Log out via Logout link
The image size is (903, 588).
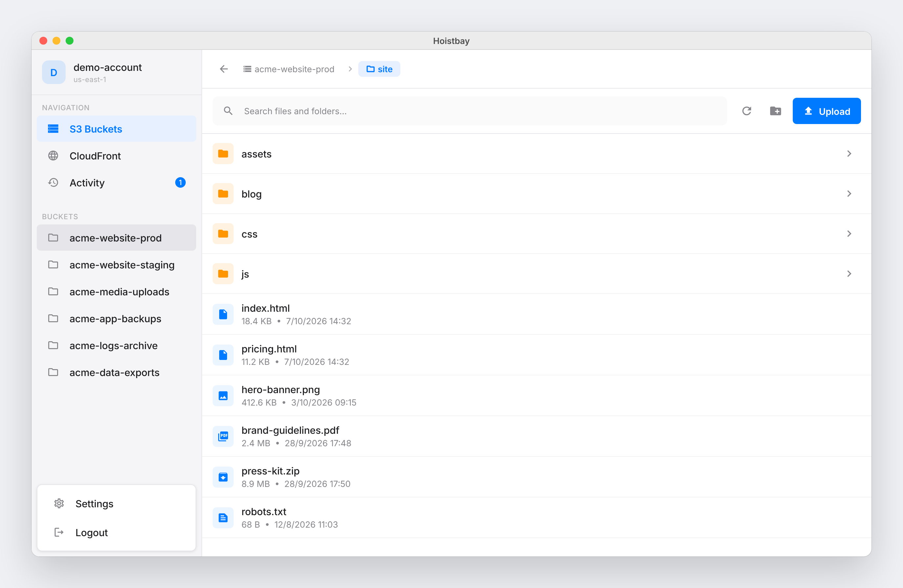coord(116,533)
